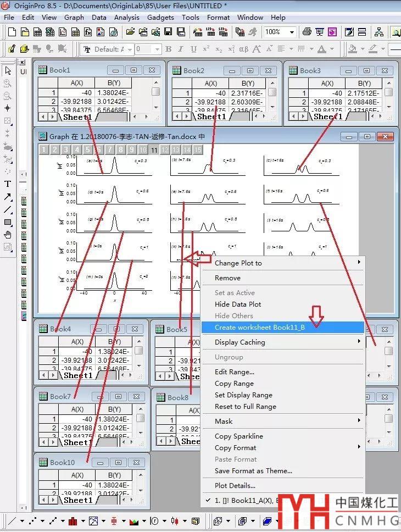The width and height of the screenshot is (401, 532).
Task: Select layer 11 button in Graph window
Action: [x=154, y=149]
